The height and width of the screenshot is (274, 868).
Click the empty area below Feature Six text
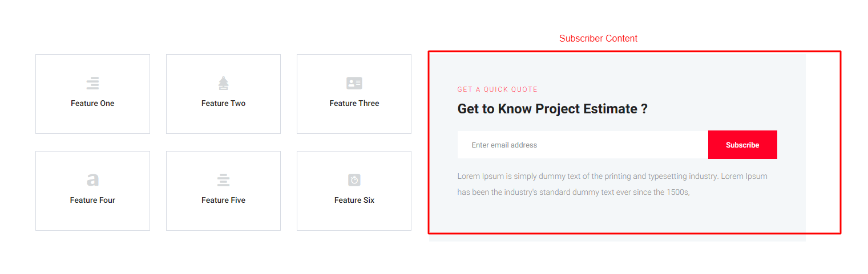354,218
